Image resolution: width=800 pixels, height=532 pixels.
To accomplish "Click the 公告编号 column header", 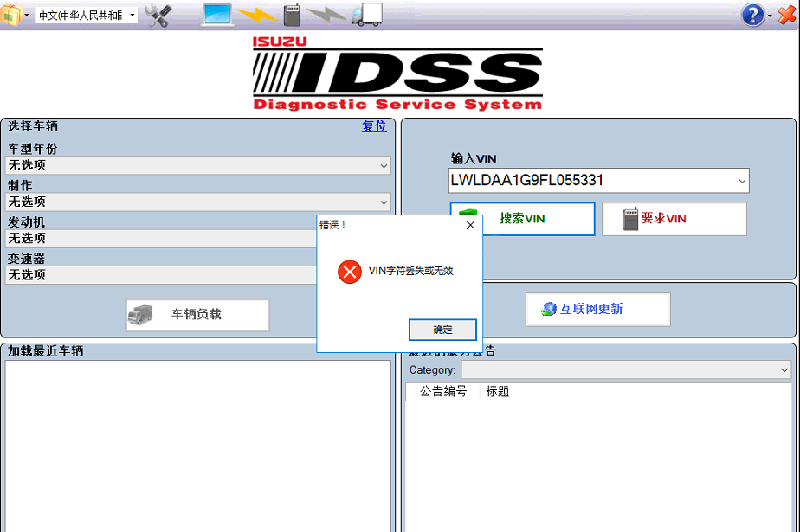I will click(x=443, y=391).
